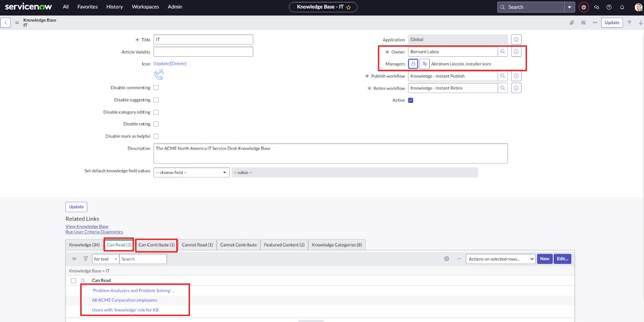644x322 pixels.
Task: Switch to the Can Contribute (1) tab
Action: click(157, 245)
